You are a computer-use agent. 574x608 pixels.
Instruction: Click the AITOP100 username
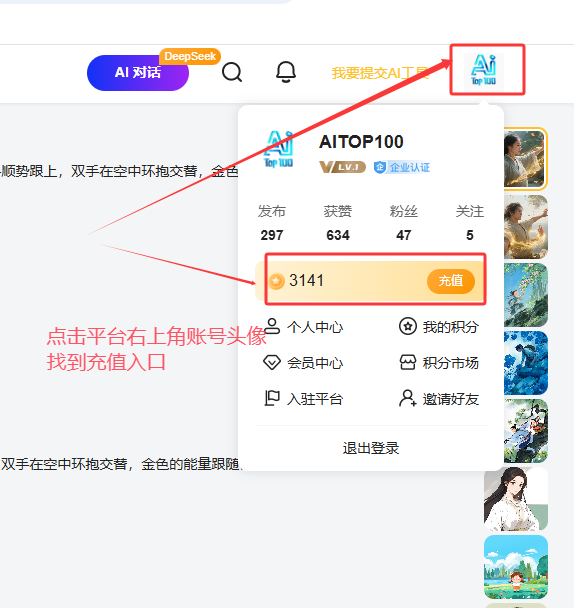click(x=361, y=142)
